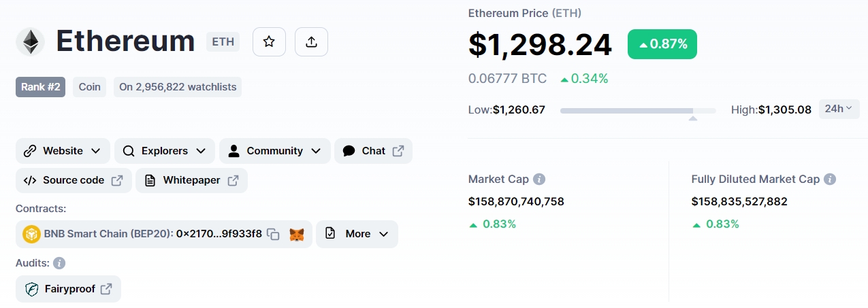Screen dimensions: 868x308
Task: Open the Explorers dropdown
Action: [165, 151]
